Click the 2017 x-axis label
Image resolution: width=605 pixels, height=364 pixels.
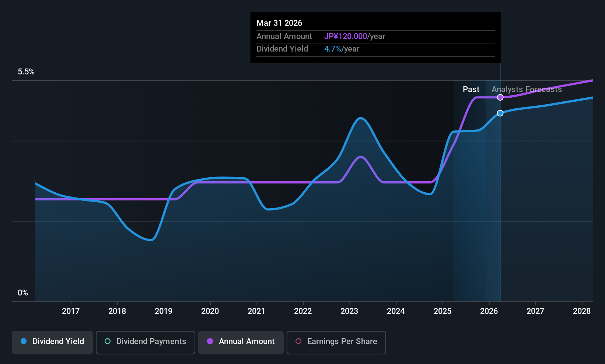coord(71,311)
